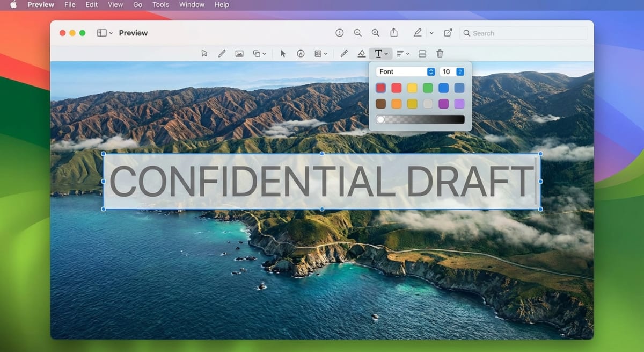Delete annotation using the trash icon
The width and height of the screenshot is (644, 352).
(x=439, y=53)
